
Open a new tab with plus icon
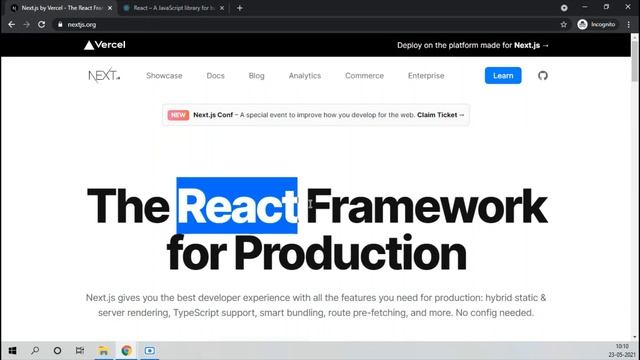pos(240,8)
